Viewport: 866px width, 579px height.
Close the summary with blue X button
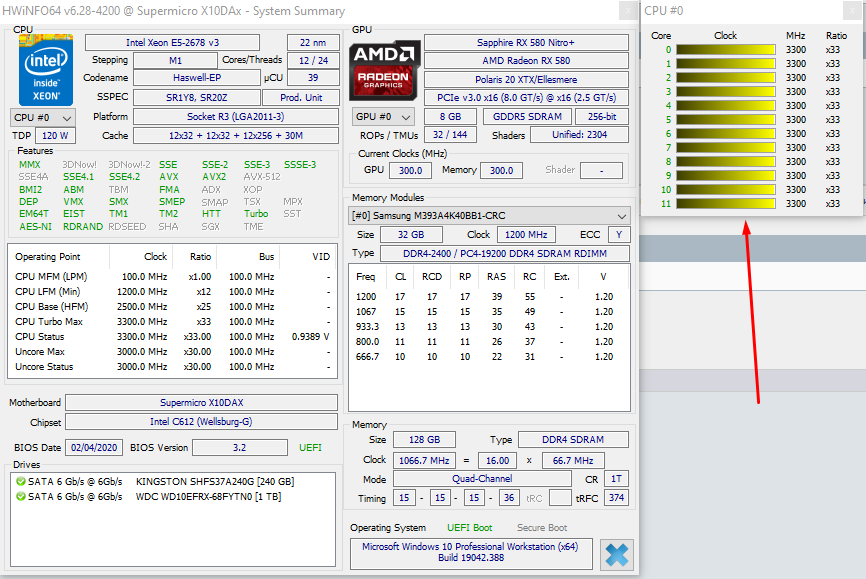pos(616,554)
